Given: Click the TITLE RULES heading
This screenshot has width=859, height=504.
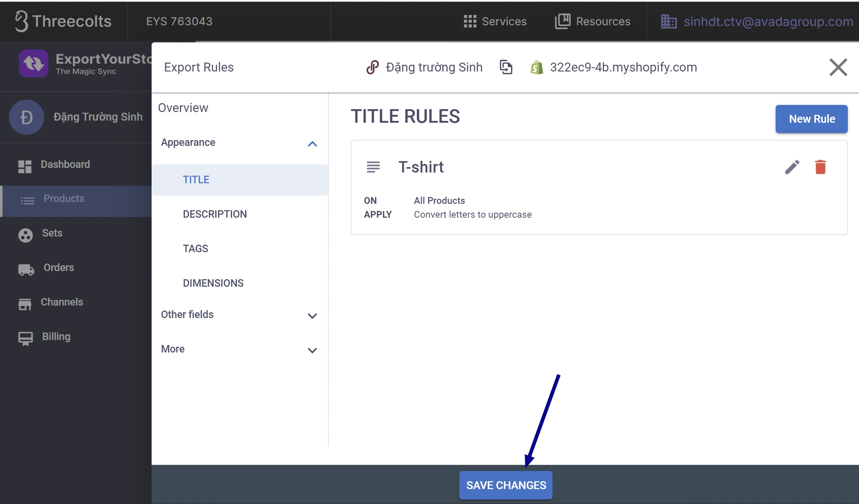Looking at the screenshot, I should click(x=405, y=116).
